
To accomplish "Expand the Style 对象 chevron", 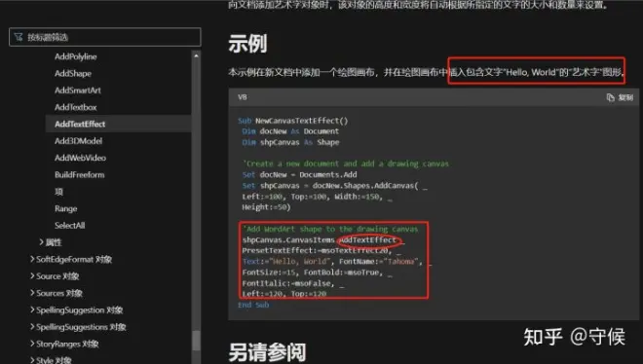I will pyautogui.click(x=32, y=360).
